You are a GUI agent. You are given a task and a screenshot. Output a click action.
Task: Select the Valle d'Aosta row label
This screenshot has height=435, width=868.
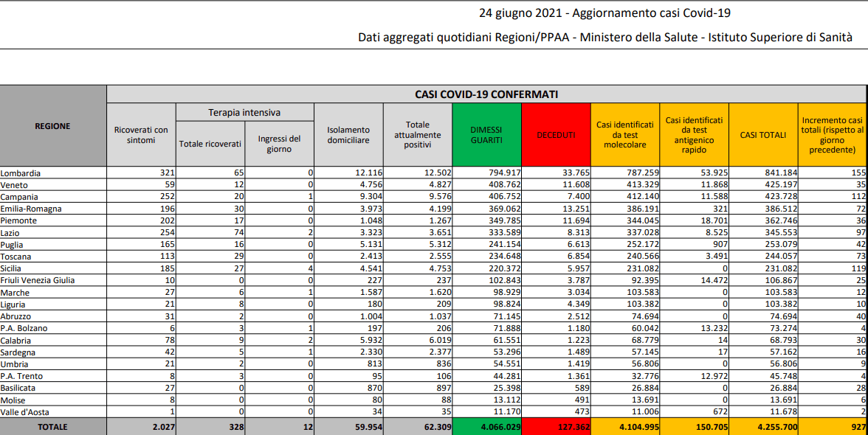point(25,412)
